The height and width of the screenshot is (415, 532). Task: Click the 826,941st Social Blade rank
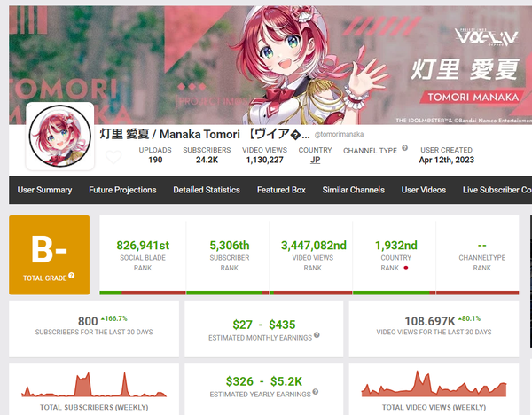[143, 245]
